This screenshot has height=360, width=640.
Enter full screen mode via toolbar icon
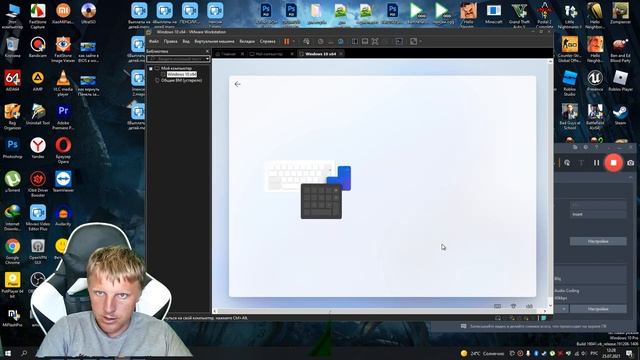pyautogui.click(x=375, y=41)
